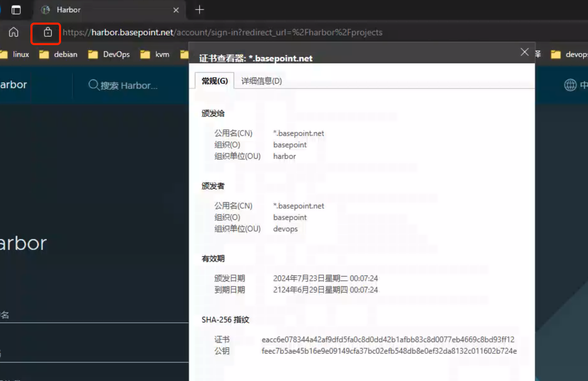Click the issuer OU value devops

coord(285,229)
